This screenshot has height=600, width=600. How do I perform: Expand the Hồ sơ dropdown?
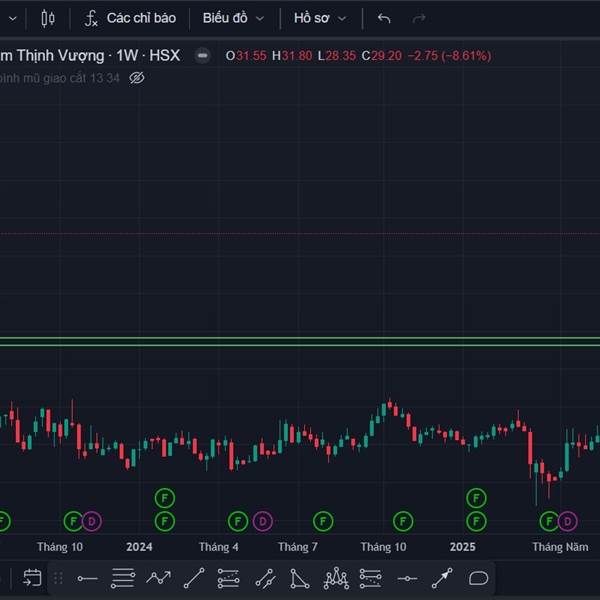pyautogui.click(x=320, y=18)
